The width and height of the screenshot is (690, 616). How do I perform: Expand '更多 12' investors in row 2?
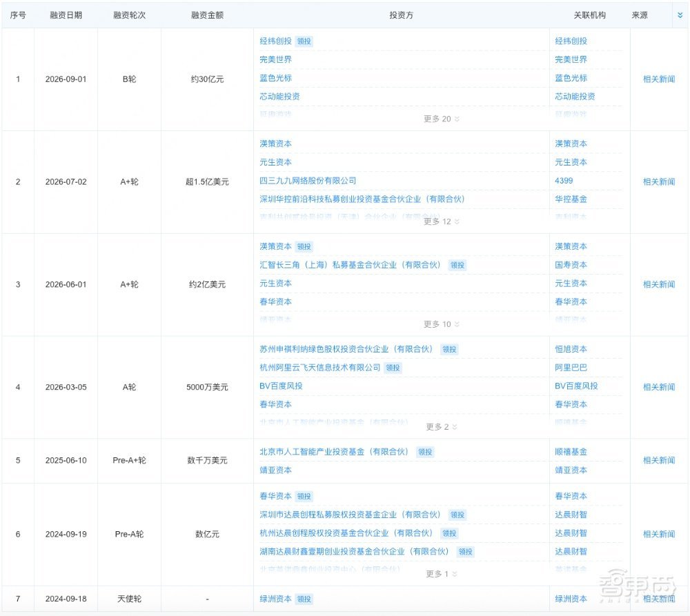442,221
